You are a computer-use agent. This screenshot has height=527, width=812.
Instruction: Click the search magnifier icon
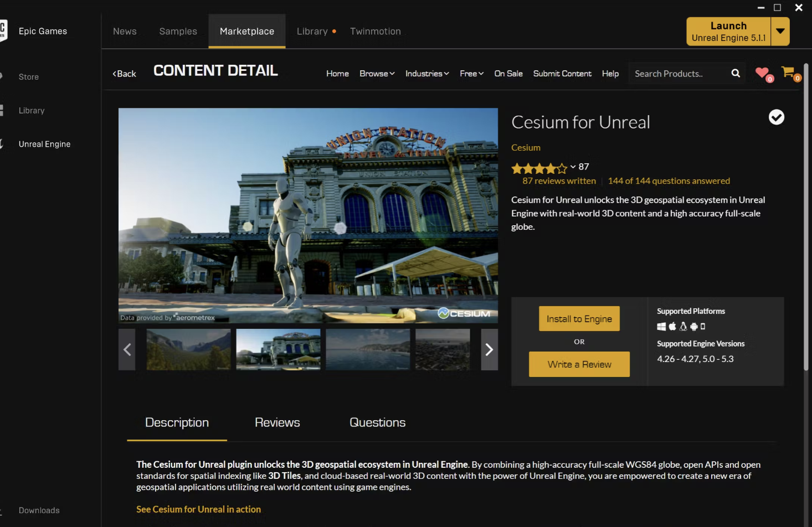click(x=736, y=73)
